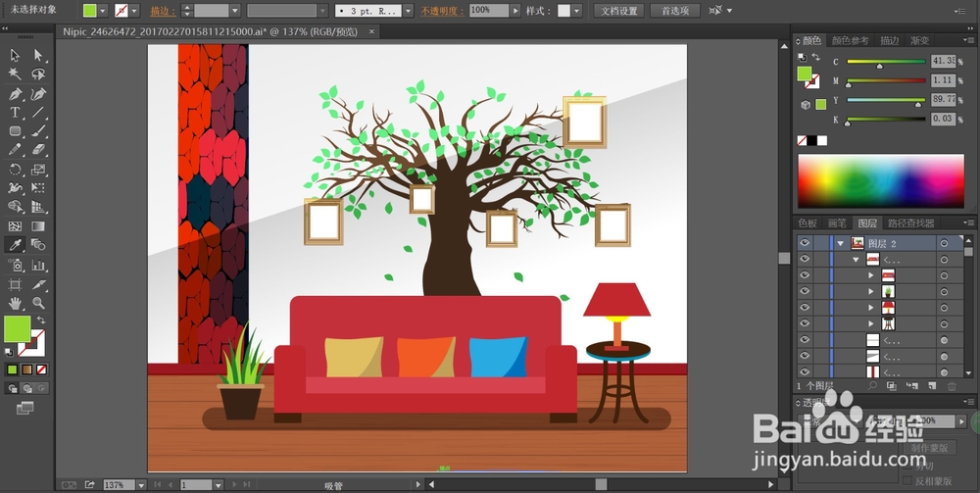Select the Magic Wand tool
The image size is (980, 493).
click(x=15, y=74)
